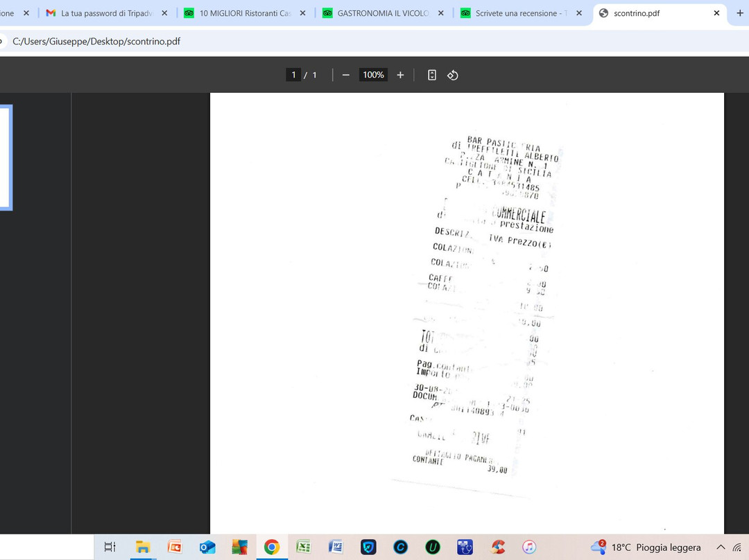Show hidden system tray icons
Screen dimensions: 749x560
[721, 547]
